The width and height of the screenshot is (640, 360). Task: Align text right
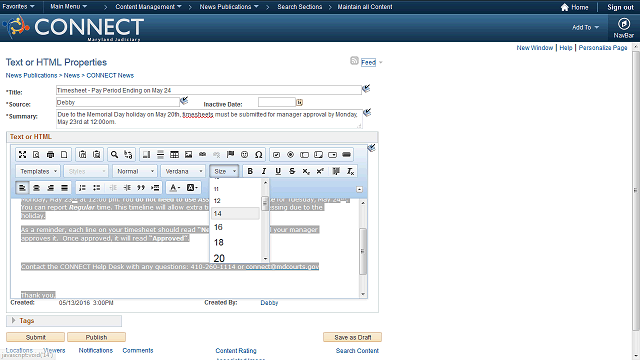click(x=50, y=188)
